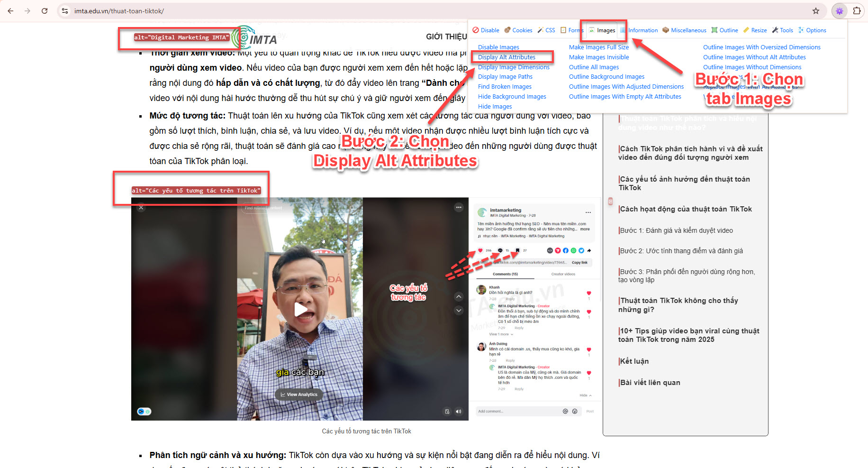Screen dimensions: 868x468
Task: Open the Extensions puzzle-piece icon
Action: pyautogui.click(x=857, y=11)
